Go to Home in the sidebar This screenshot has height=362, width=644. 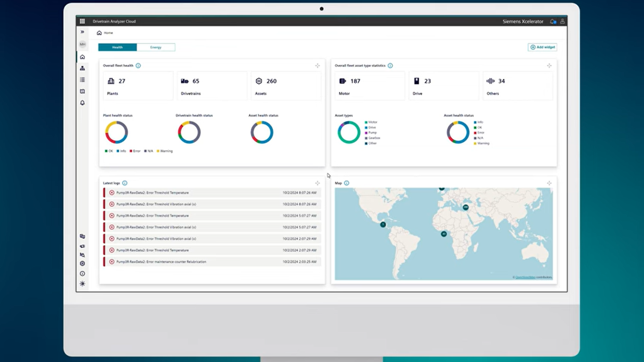coord(82,57)
